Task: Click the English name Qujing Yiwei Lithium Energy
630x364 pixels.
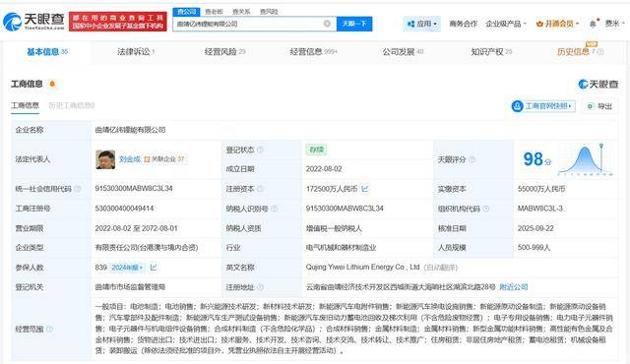Action: (x=363, y=267)
